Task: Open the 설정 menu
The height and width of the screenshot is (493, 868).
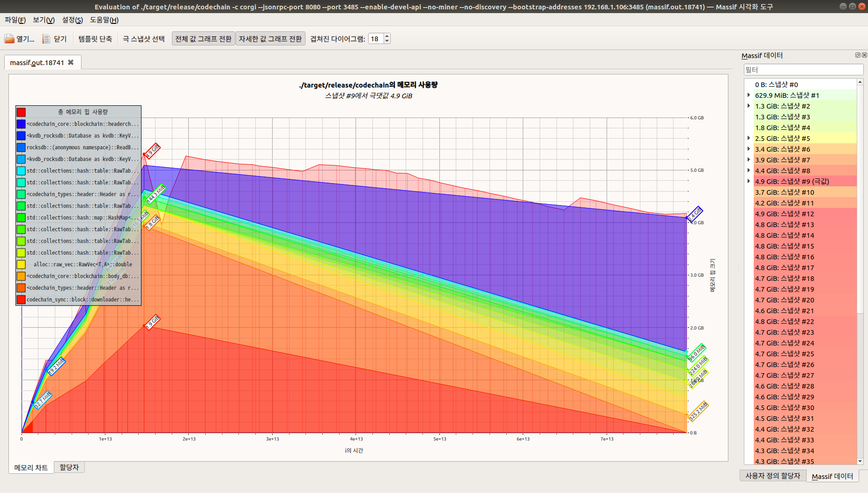Action: coord(72,20)
